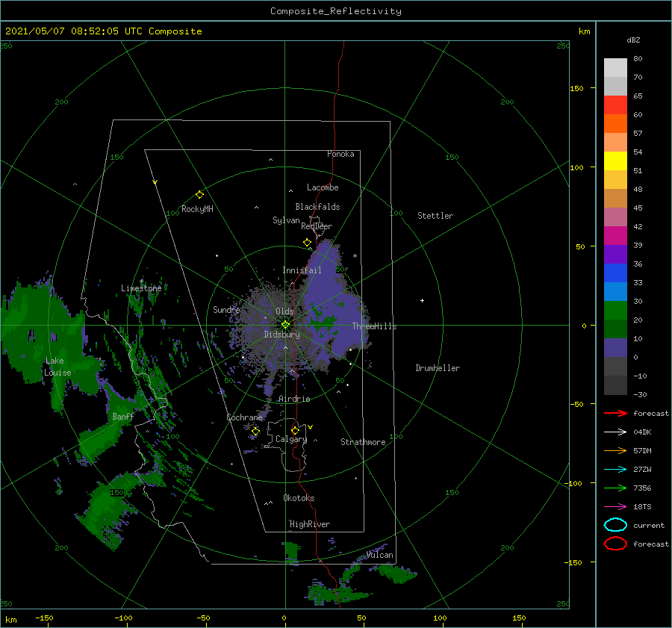
Task: Pick the magenta 39-42 dBZ swatch
Action: pyautogui.click(x=615, y=236)
